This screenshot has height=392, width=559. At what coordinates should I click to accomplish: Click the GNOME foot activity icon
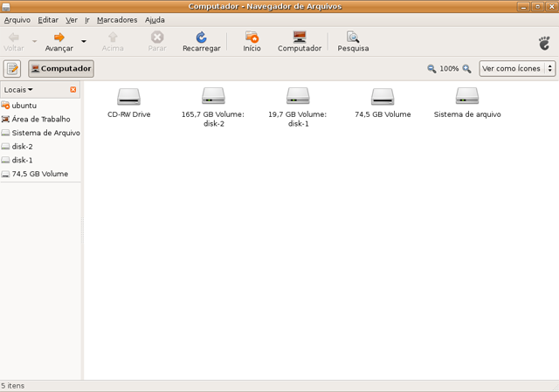click(544, 43)
